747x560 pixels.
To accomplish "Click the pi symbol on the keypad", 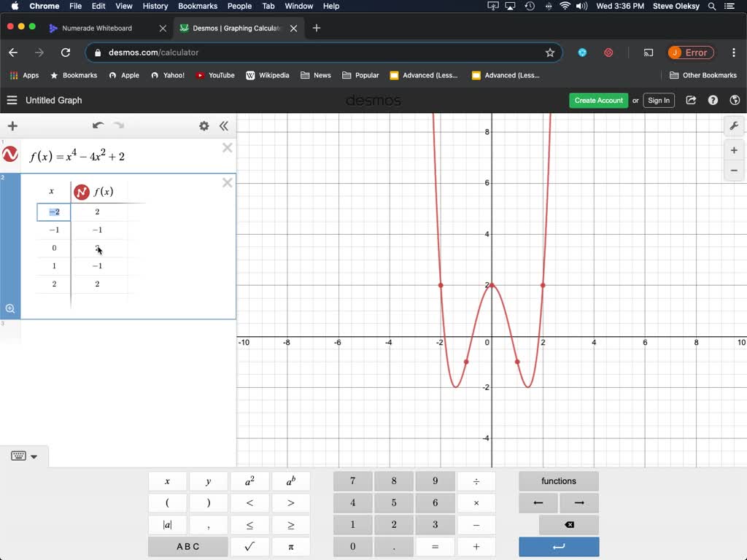I will point(291,546).
